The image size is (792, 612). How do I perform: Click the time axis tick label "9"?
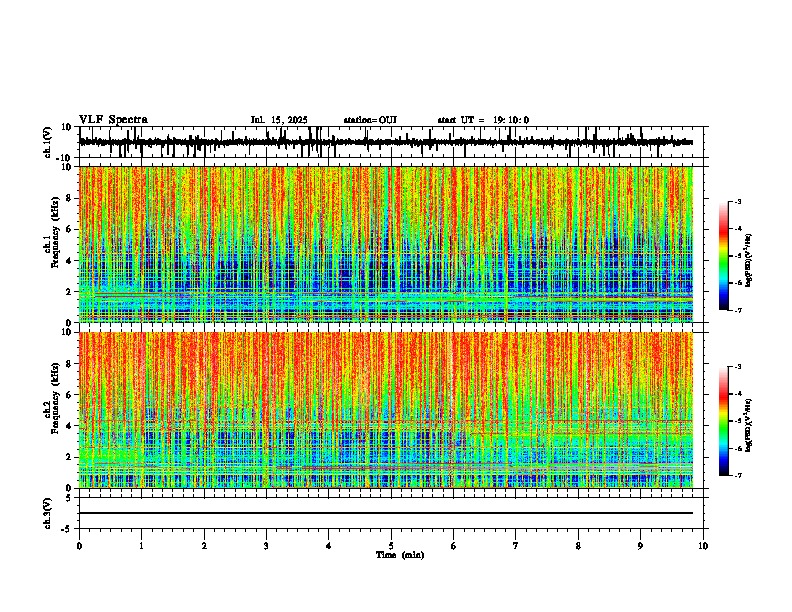640,546
